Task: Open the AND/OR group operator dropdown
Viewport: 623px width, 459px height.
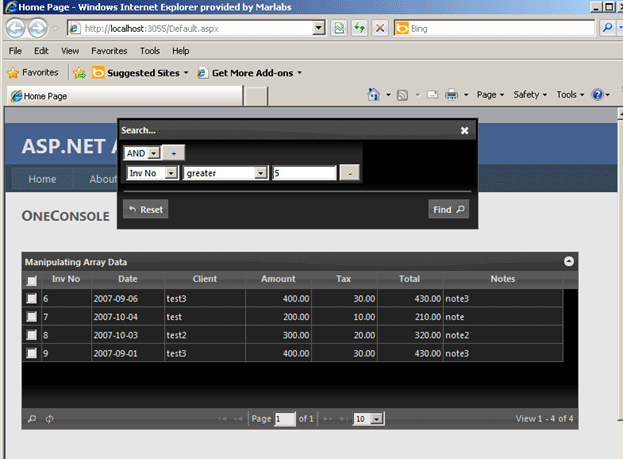Action: click(142, 153)
